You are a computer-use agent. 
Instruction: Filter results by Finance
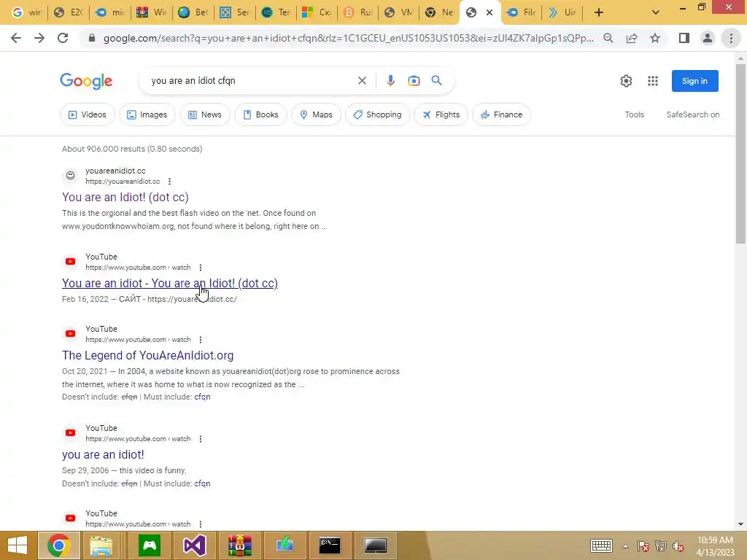click(501, 114)
